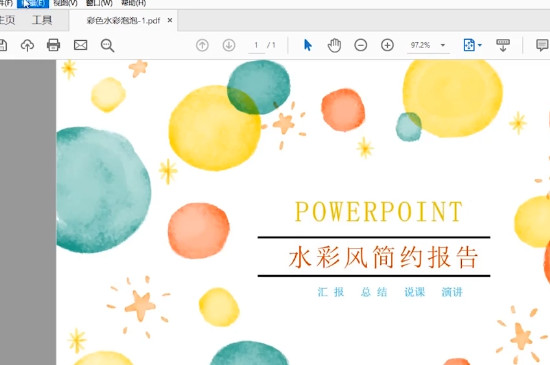Open the 视图(V) menu
The image size is (550, 365).
point(65,4)
